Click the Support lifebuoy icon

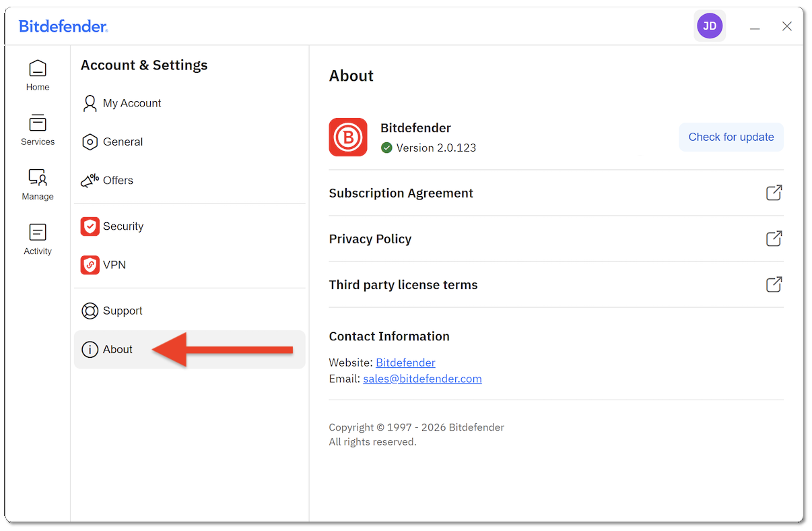click(x=90, y=311)
